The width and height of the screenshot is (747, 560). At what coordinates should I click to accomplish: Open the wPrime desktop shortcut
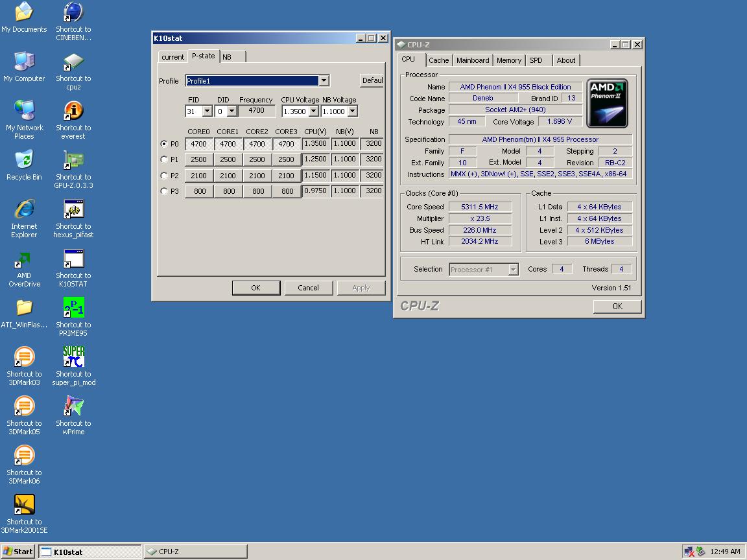73,407
